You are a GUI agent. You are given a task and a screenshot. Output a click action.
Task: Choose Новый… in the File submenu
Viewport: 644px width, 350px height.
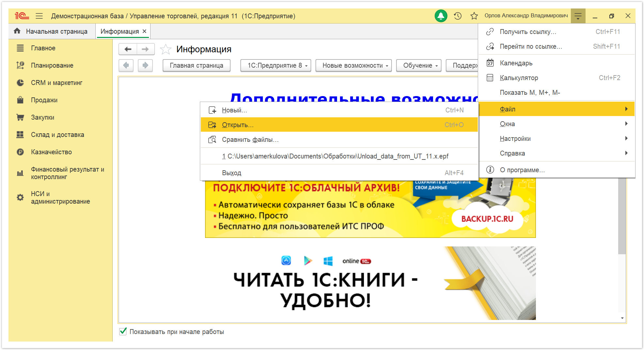point(339,110)
